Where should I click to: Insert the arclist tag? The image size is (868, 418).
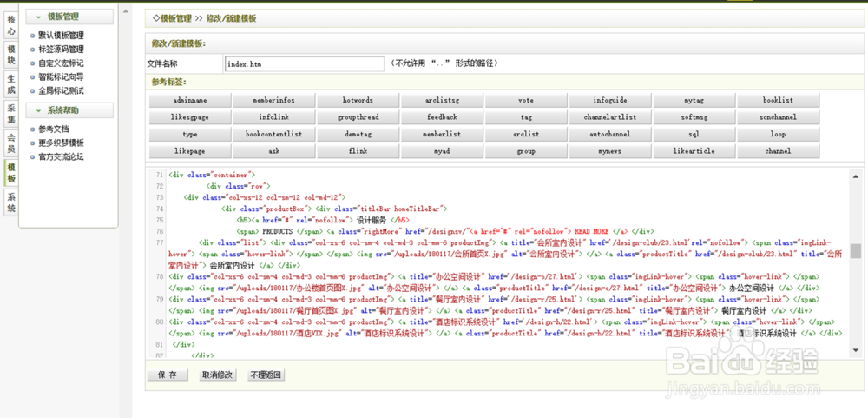(x=526, y=134)
